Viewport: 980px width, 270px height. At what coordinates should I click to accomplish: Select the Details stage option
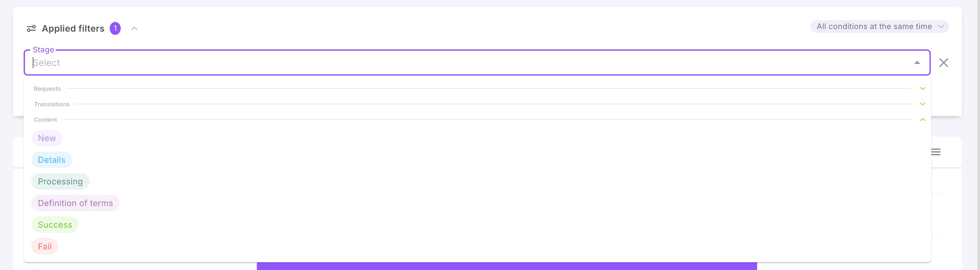51,160
